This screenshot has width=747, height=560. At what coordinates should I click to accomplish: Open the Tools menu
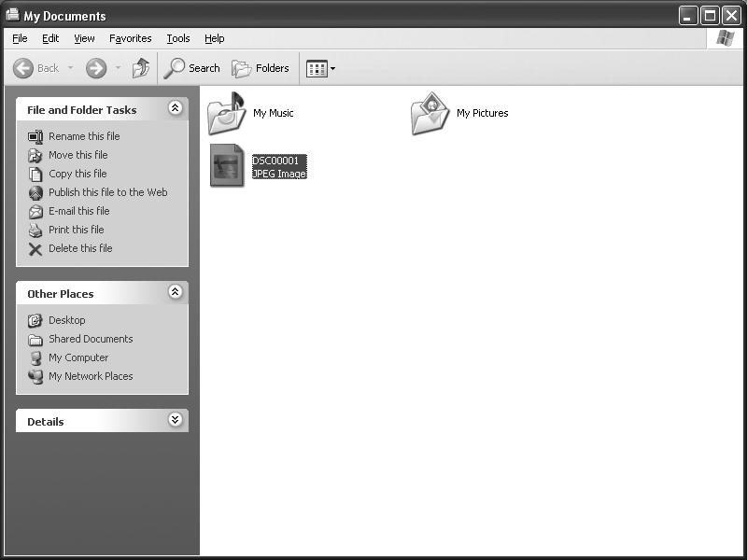tap(178, 38)
